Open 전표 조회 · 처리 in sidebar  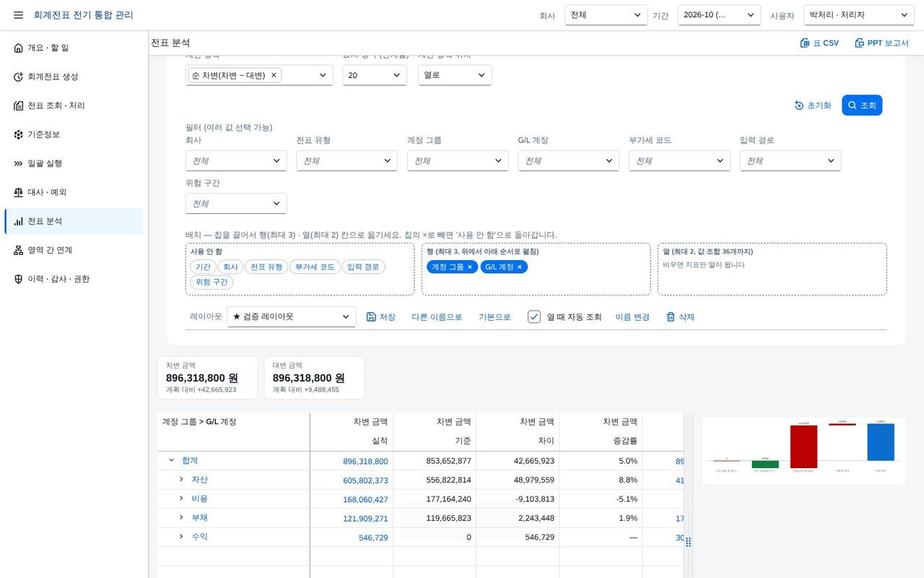click(74, 105)
